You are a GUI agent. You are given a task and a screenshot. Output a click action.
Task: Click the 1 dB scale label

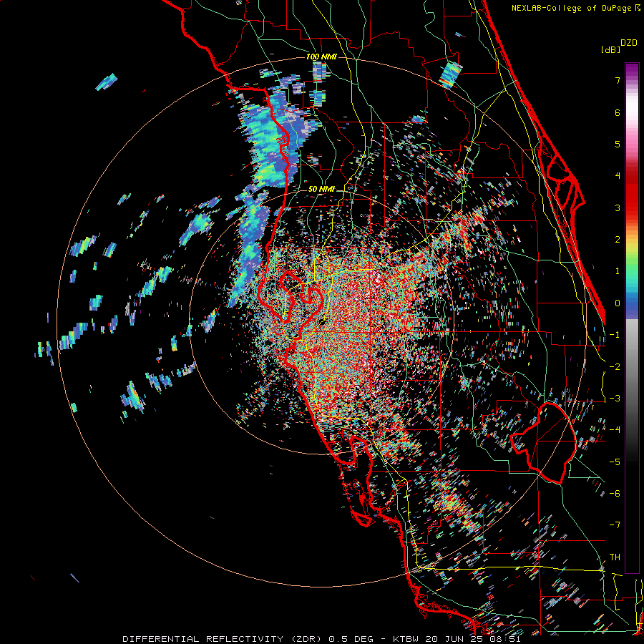(618, 271)
